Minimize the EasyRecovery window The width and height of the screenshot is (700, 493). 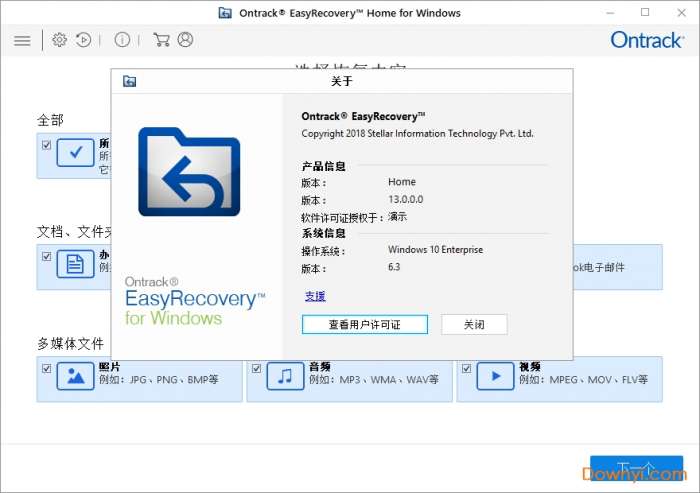pyautogui.click(x=610, y=13)
